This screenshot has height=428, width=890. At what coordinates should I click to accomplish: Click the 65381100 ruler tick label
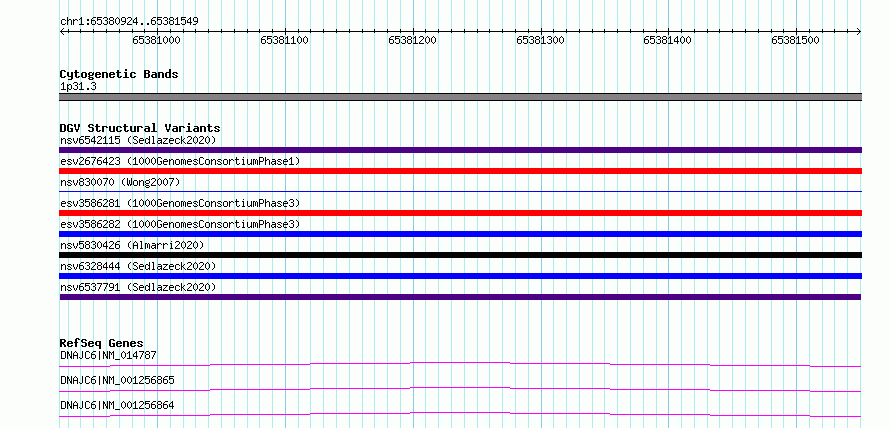coord(284,41)
